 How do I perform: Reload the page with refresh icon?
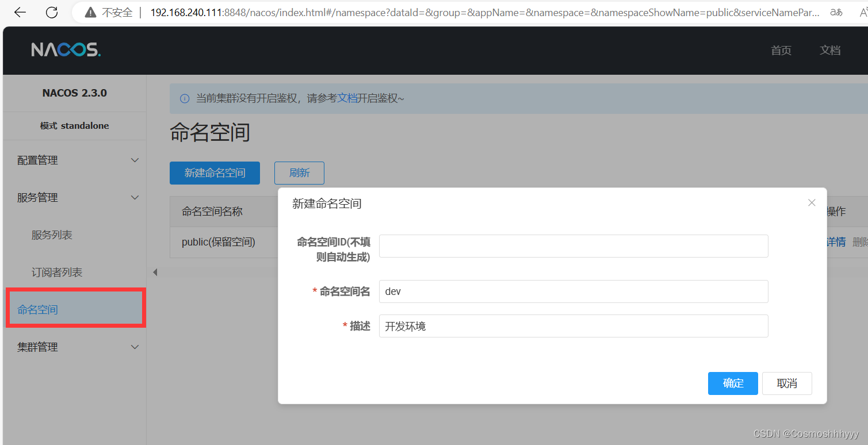52,12
